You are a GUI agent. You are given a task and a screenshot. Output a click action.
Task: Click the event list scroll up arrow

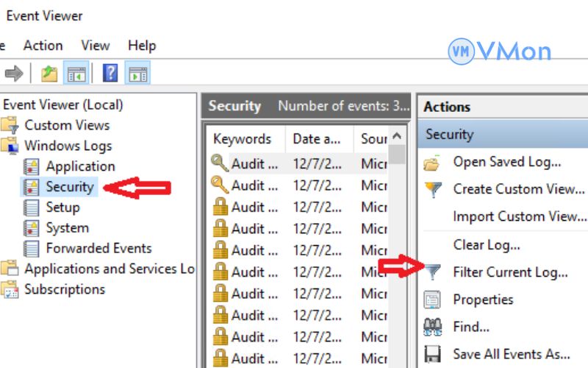coord(397,137)
